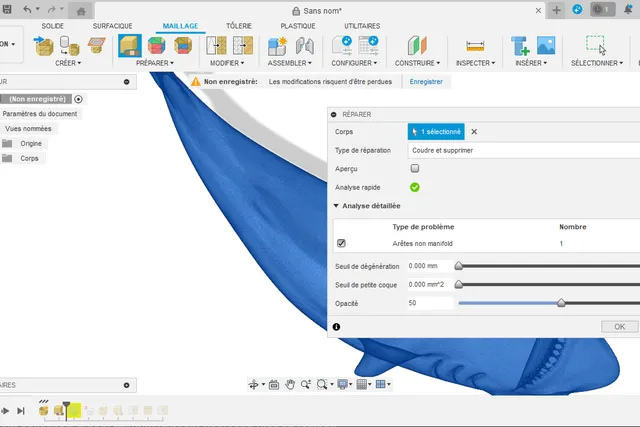The image size is (640, 427).
Task: Undo the last action
Action: 27,9
